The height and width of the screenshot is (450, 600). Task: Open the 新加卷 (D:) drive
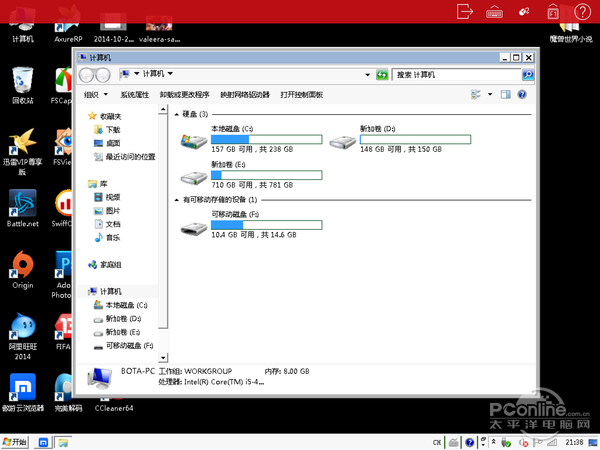point(342,141)
